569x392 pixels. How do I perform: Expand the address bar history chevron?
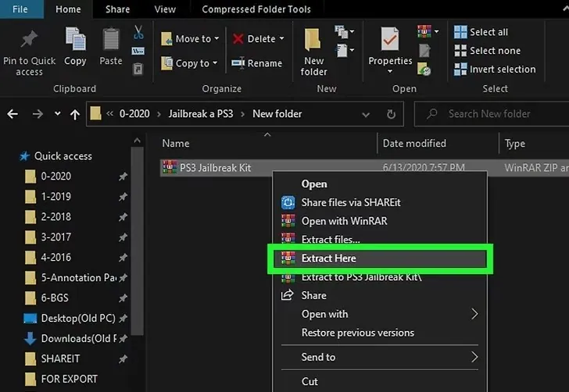coord(366,115)
